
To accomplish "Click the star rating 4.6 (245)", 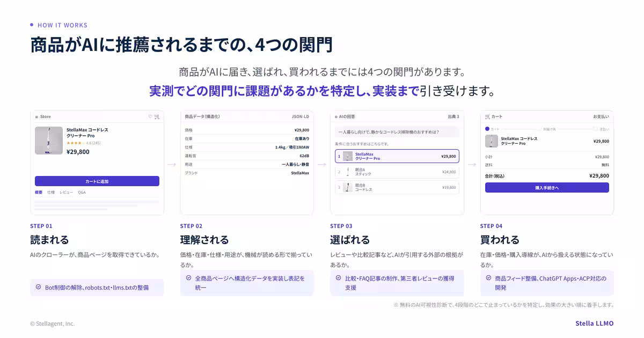I will tap(83, 143).
